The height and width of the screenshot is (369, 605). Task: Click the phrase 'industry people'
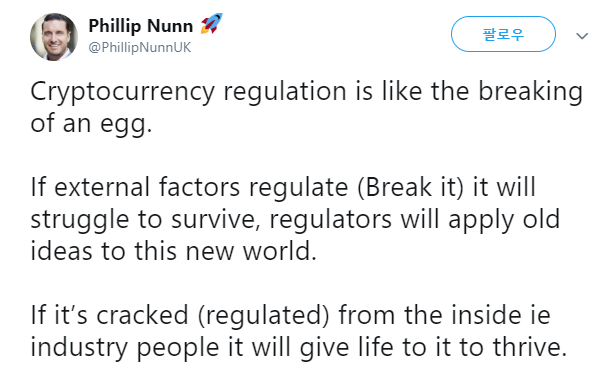(x=125, y=347)
